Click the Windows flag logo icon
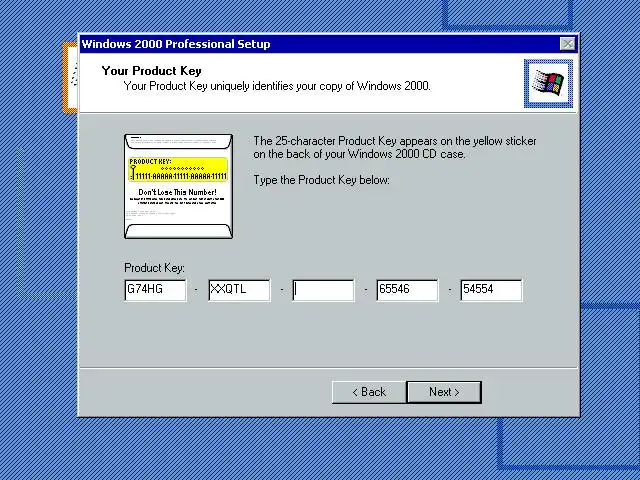This screenshot has width=640, height=480. [x=548, y=83]
